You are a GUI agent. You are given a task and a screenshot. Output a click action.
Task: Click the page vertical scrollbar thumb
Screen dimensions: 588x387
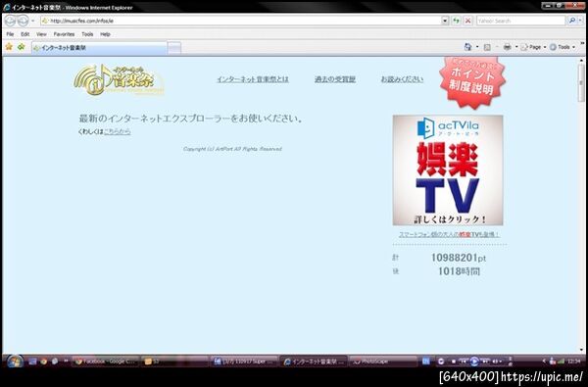(581, 82)
